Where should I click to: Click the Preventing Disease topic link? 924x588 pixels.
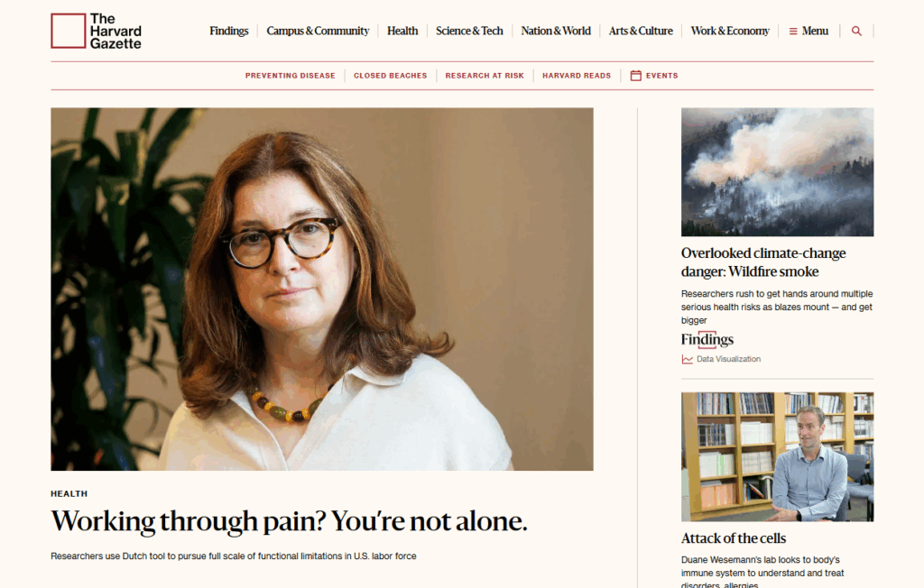[290, 76]
